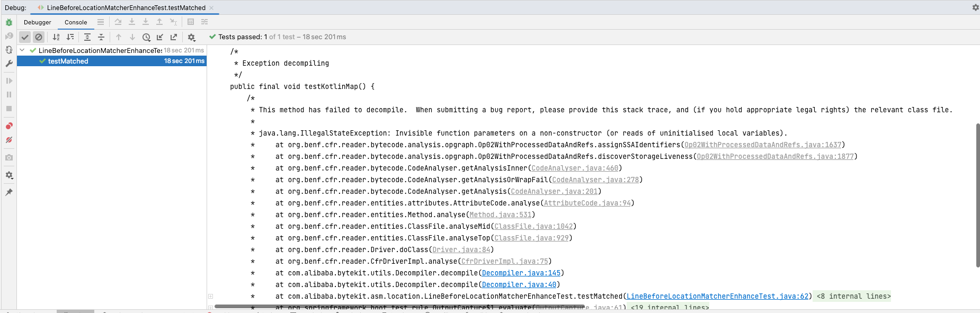This screenshot has height=313, width=980.
Task: Open the Method.java:531 link
Action: 501,214
